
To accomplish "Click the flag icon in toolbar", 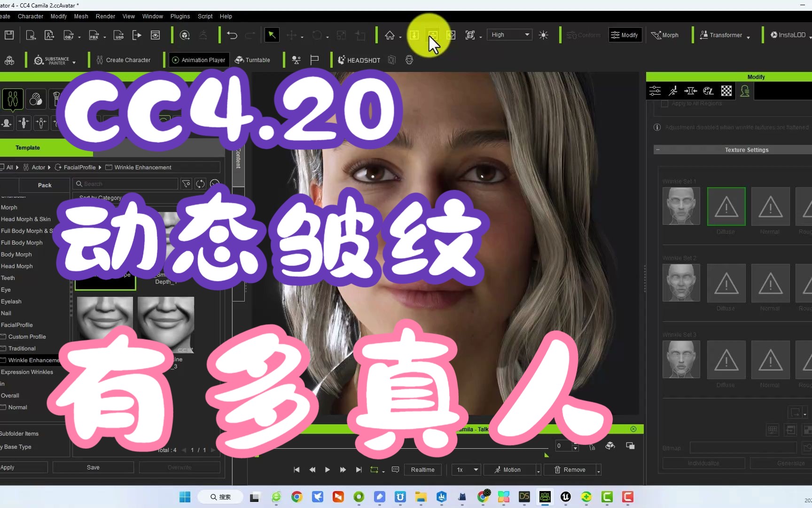I will [315, 60].
